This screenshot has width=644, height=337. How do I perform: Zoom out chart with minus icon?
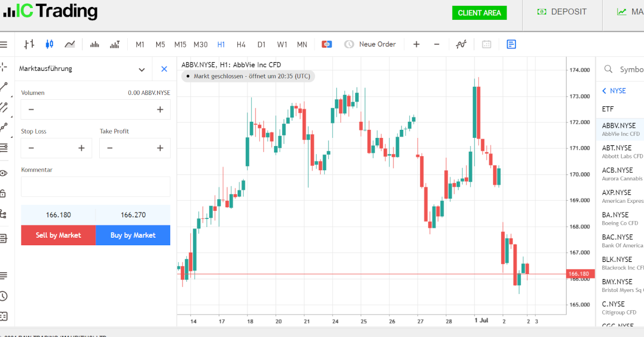437,45
